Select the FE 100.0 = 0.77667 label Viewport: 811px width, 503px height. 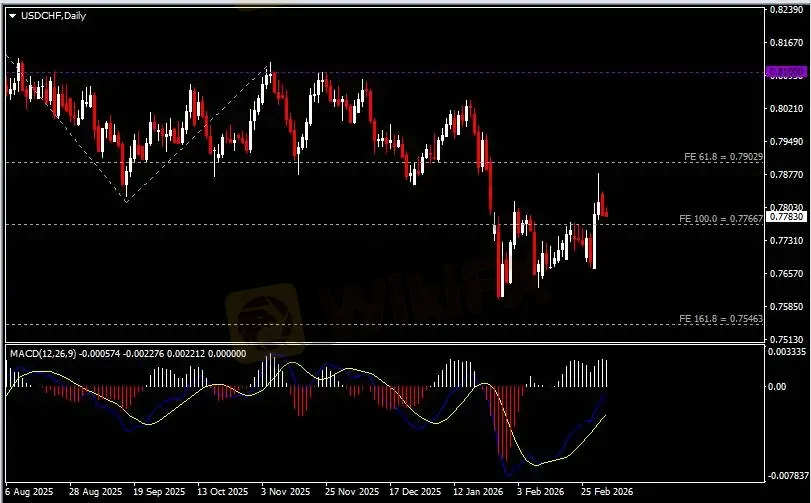(x=721, y=218)
